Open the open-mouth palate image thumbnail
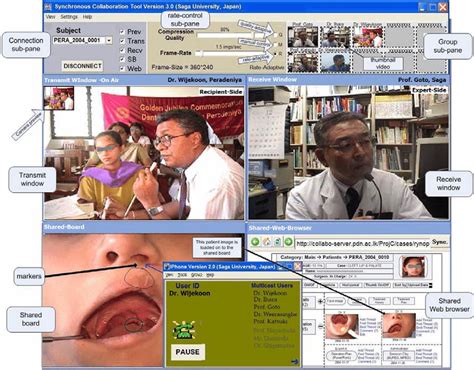 (342, 326)
